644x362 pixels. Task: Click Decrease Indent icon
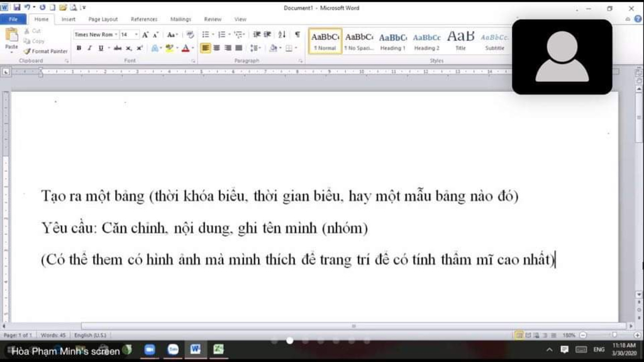tap(257, 35)
